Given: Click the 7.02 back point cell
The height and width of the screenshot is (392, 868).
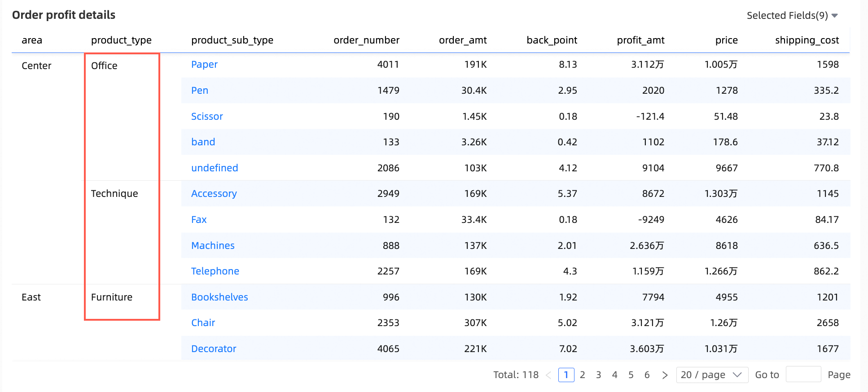Looking at the screenshot, I should click(x=568, y=348).
